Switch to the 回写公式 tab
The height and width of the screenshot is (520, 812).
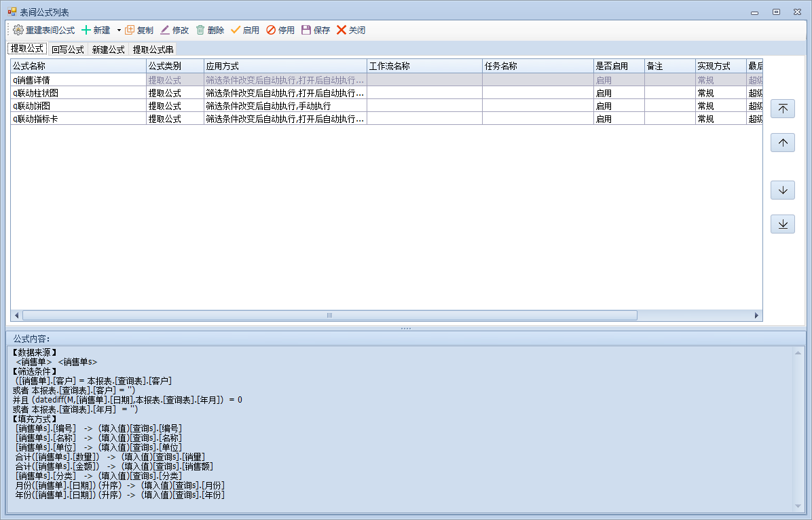click(67, 50)
